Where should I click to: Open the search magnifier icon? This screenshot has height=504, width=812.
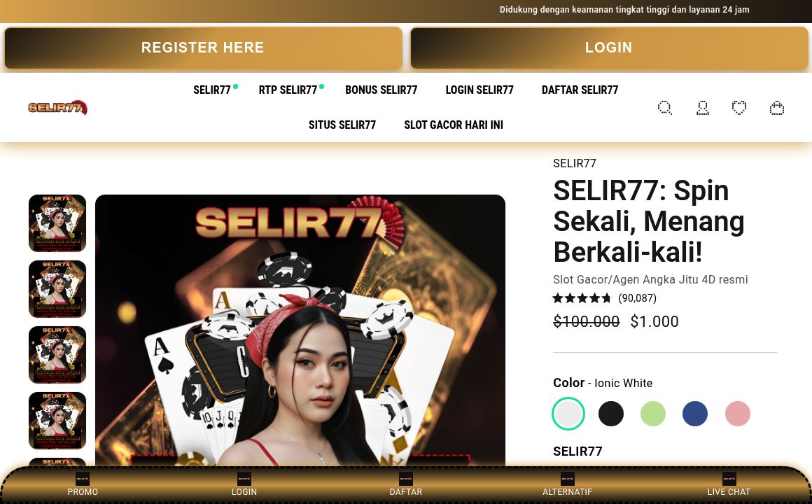click(665, 108)
